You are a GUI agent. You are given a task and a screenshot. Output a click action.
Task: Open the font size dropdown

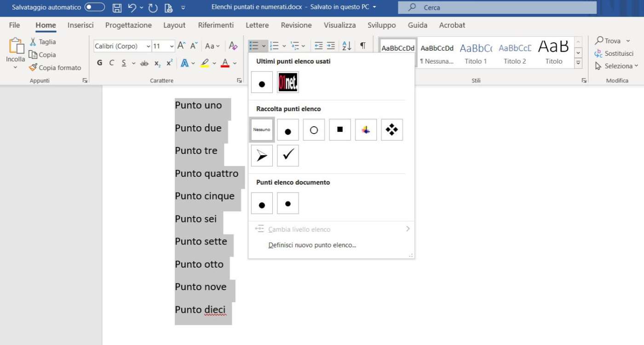pos(172,46)
